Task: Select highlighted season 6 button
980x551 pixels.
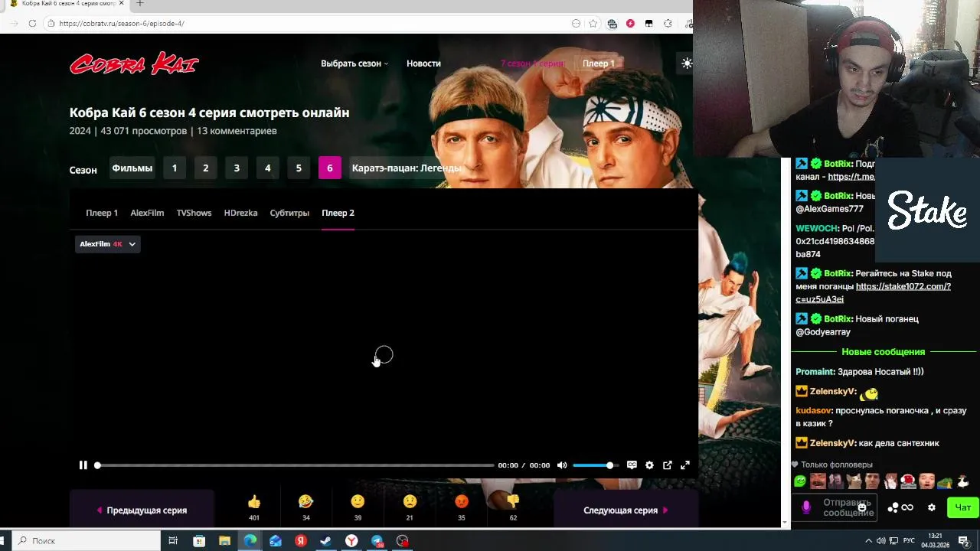Action: coord(330,168)
